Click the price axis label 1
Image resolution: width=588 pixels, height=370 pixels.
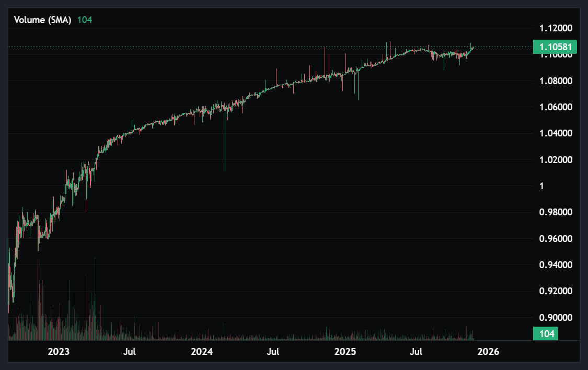coord(541,186)
